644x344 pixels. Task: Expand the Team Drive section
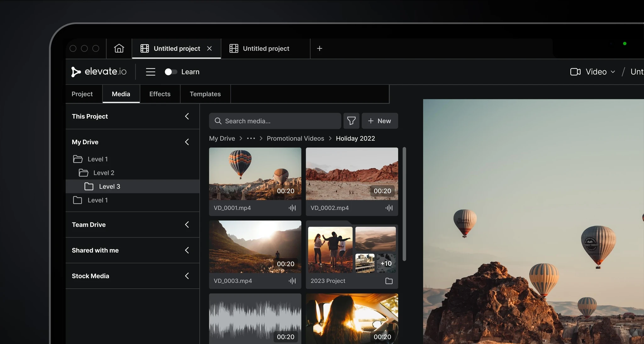point(187,225)
